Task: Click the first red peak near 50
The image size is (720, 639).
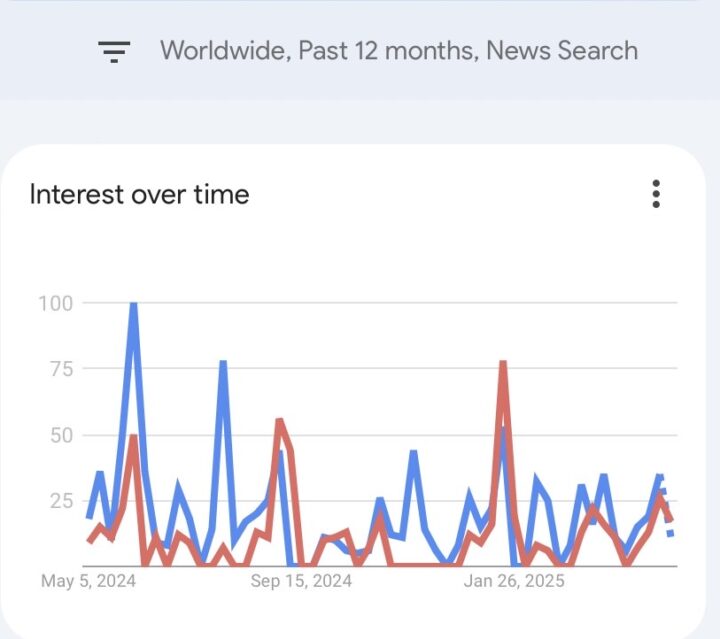Action: 133,436
